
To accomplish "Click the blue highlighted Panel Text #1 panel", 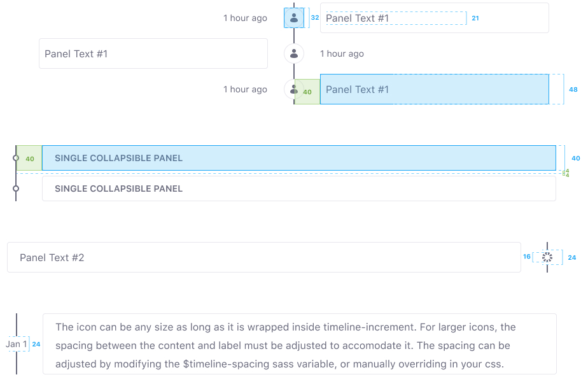I will point(434,89).
